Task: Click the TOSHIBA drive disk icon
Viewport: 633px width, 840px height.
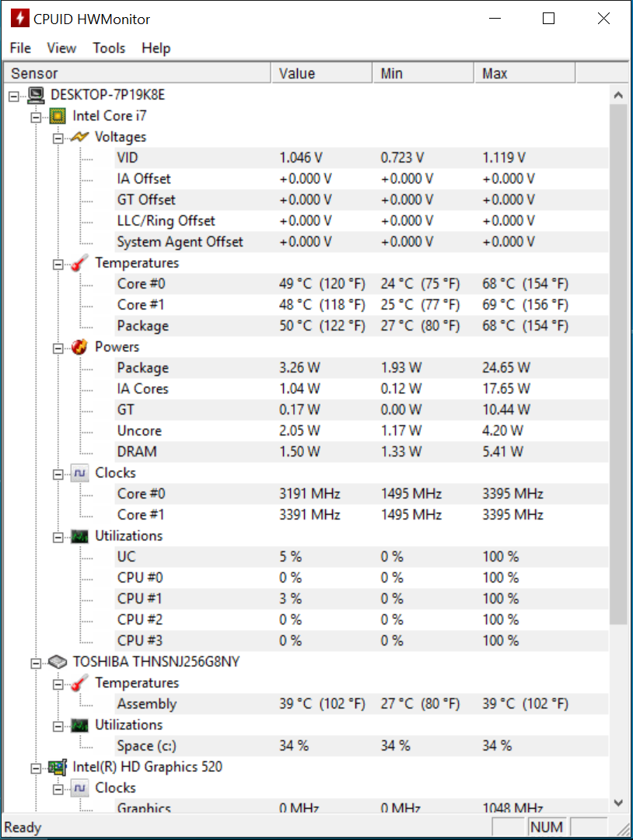Action: 58,662
